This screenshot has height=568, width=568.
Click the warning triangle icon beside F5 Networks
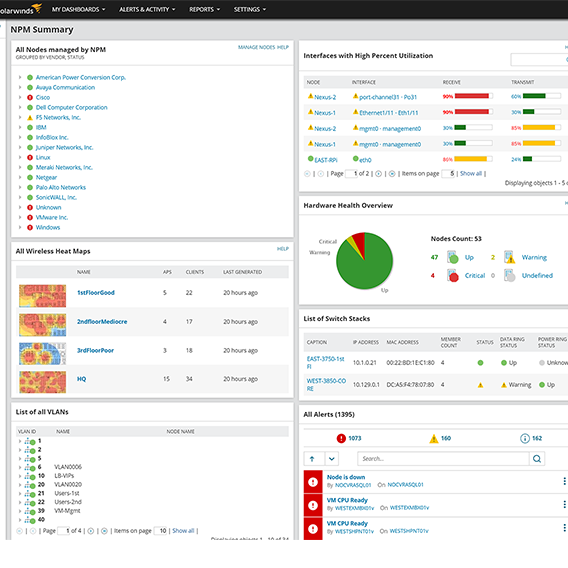(30, 117)
